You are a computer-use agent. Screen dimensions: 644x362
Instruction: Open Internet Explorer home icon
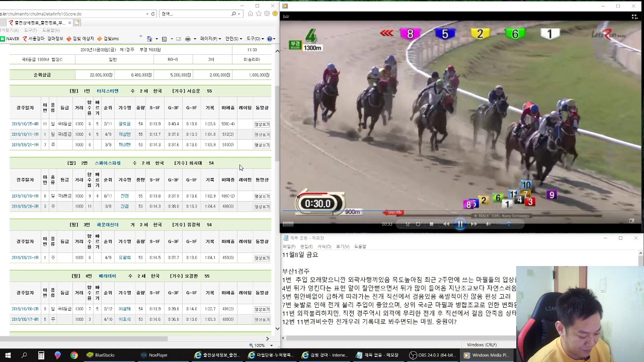point(251,14)
